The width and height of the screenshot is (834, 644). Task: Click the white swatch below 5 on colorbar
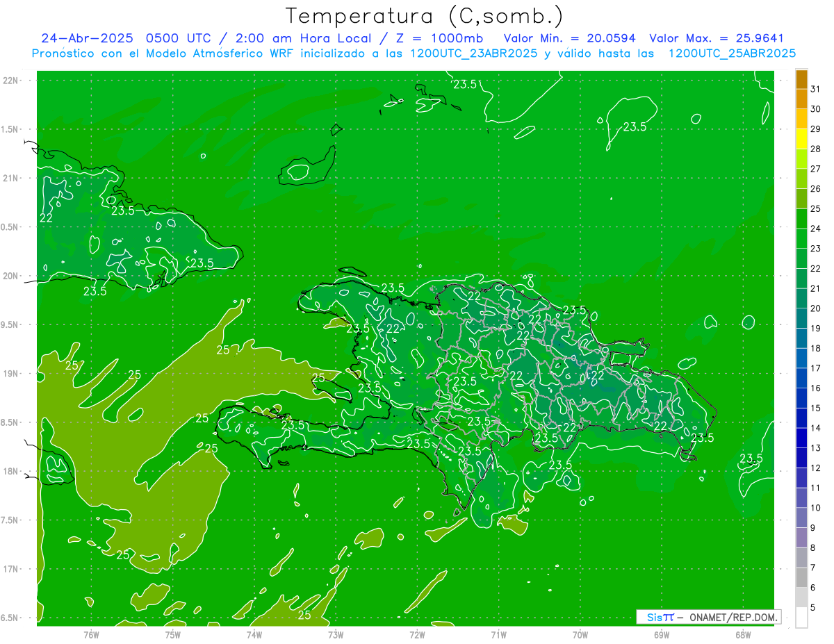tap(801, 618)
